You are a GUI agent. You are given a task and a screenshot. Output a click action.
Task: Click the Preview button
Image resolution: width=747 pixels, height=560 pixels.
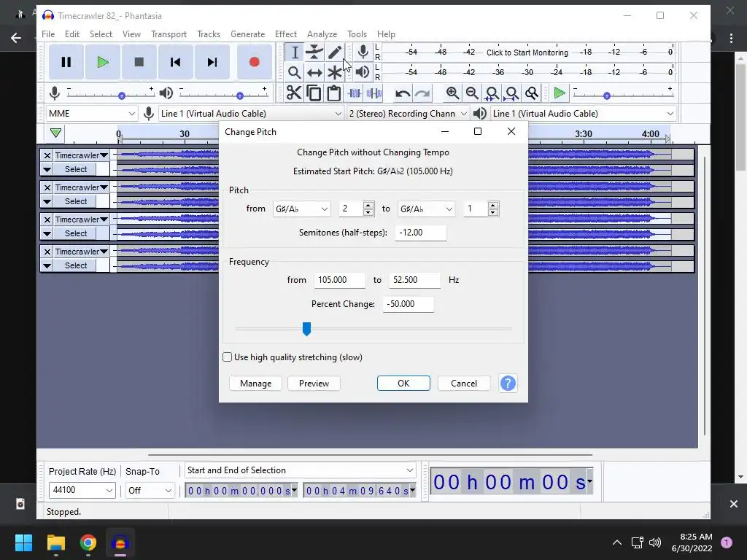click(x=314, y=384)
